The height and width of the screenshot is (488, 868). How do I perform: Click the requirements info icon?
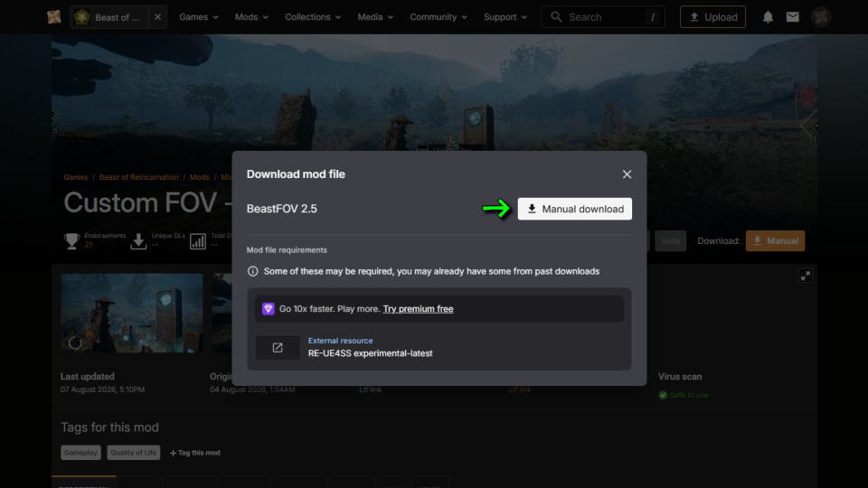(x=252, y=271)
